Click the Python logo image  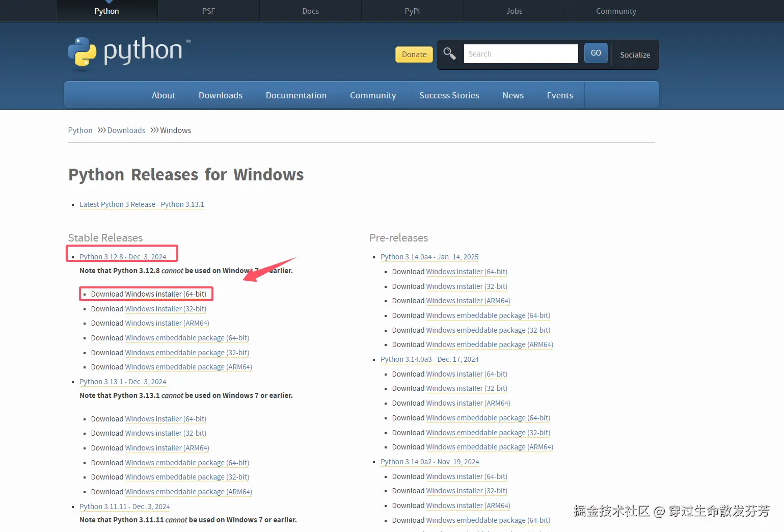pos(129,52)
